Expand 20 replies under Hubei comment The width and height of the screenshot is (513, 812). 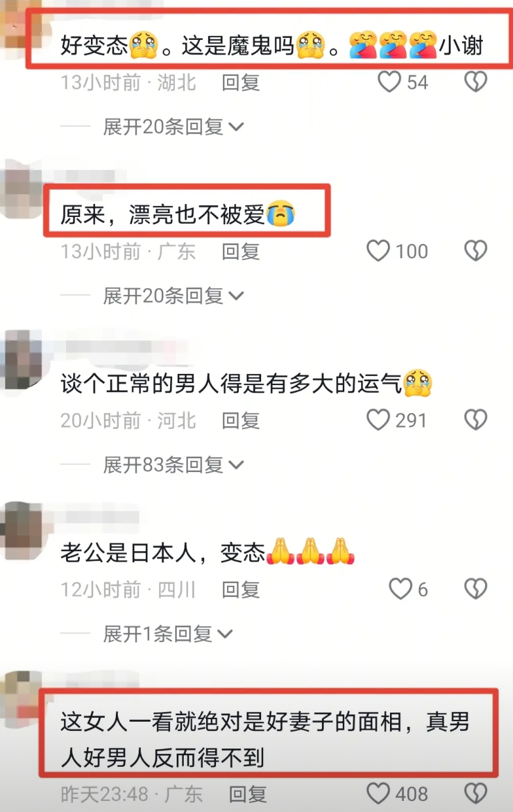(x=173, y=126)
